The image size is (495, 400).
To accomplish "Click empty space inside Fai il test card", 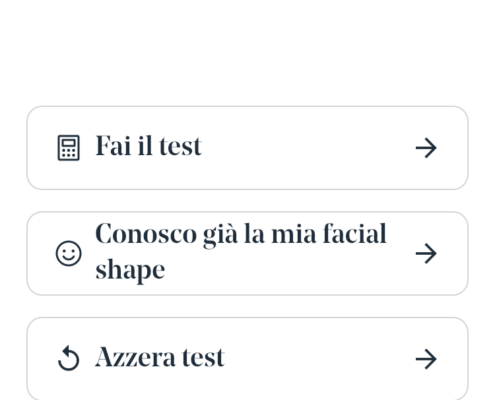I will point(307,148).
